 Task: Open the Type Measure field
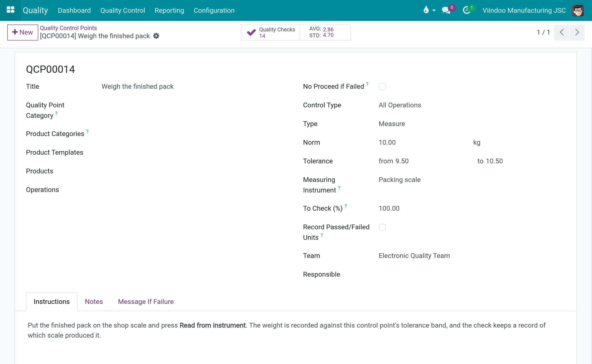[x=392, y=124]
